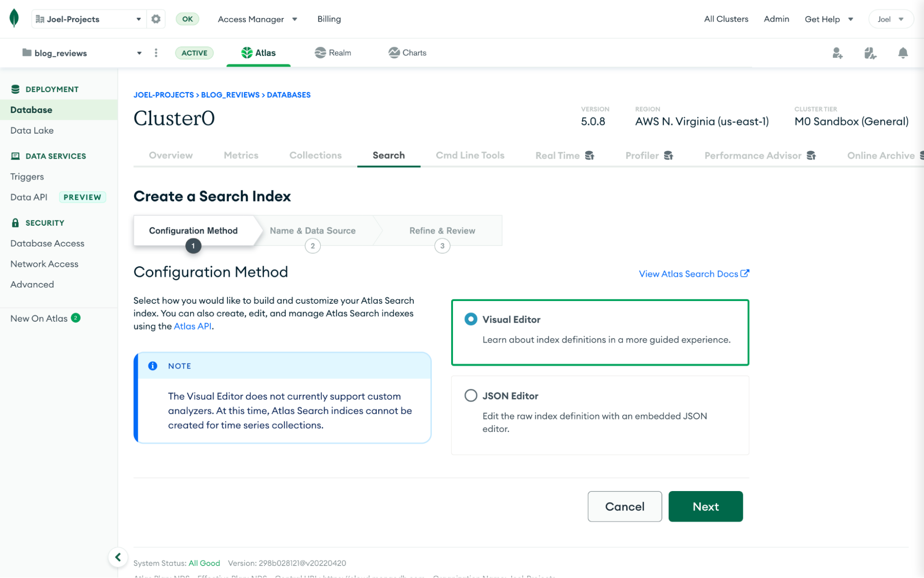Click the All Good system status
This screenshot has width=924, height=578.
click(x=204, y=563)
